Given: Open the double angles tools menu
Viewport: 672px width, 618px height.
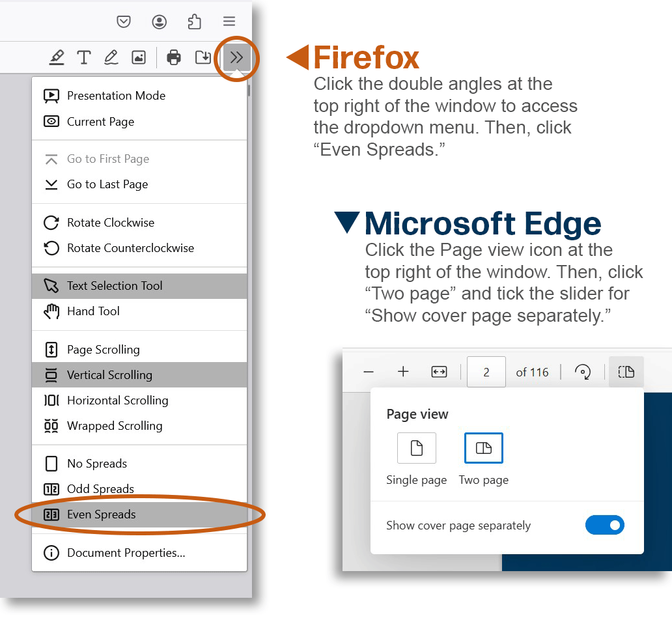Looking at the screenshot, I should click(236, 57).
